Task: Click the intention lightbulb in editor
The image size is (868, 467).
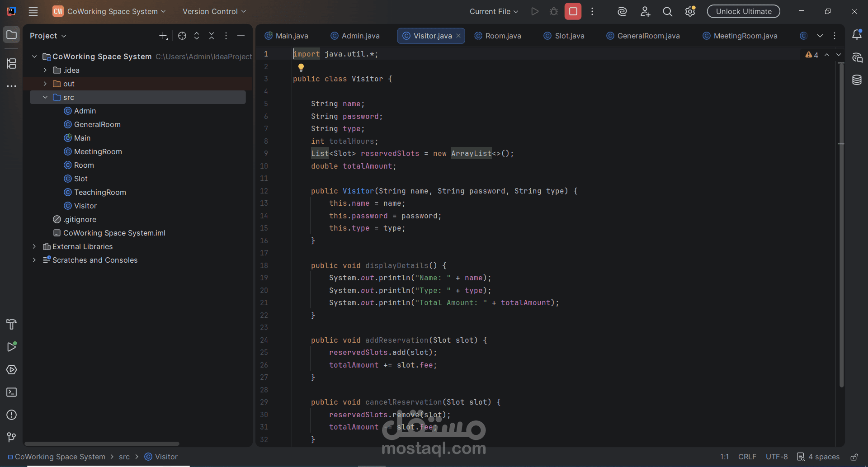Action: tap(301, 67)
